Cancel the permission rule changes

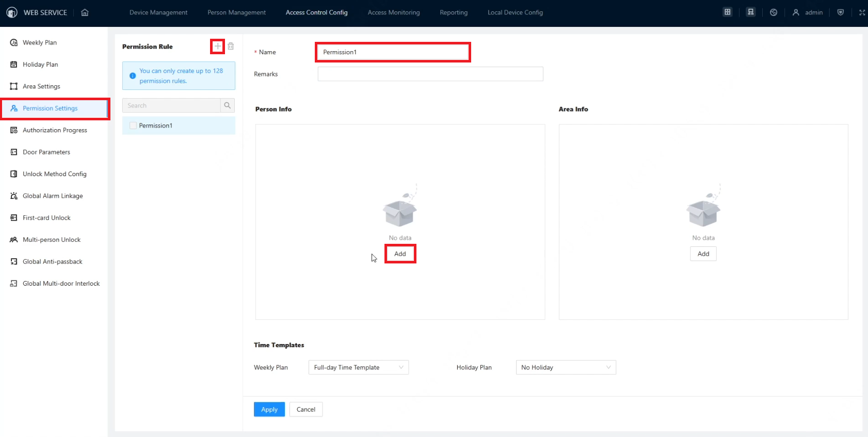click(x=306, y=409)
